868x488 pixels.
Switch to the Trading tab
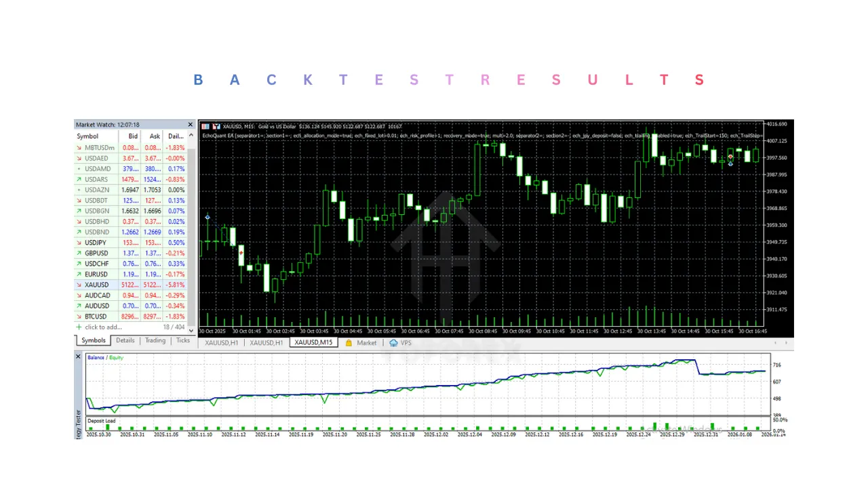click(x=155, y=340)
